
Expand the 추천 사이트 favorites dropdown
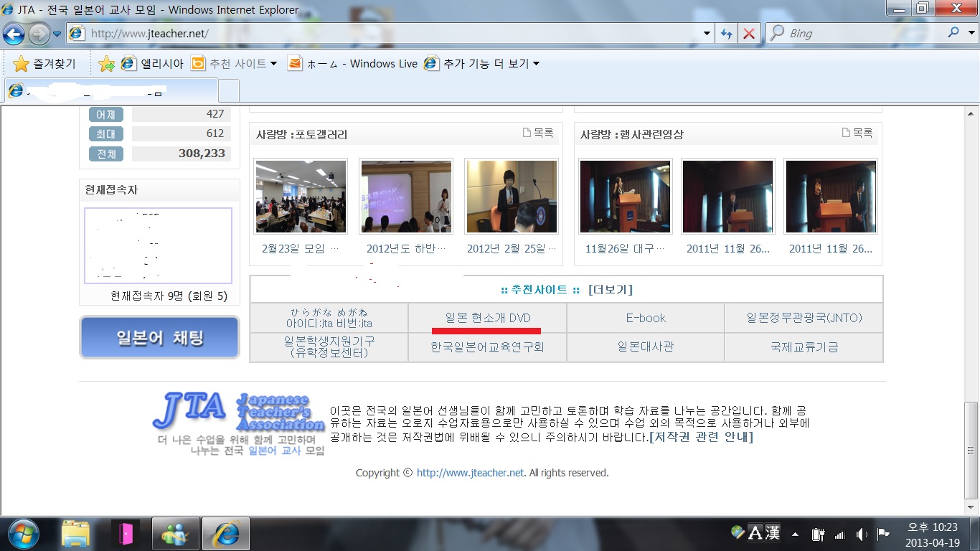click(273, 64)
